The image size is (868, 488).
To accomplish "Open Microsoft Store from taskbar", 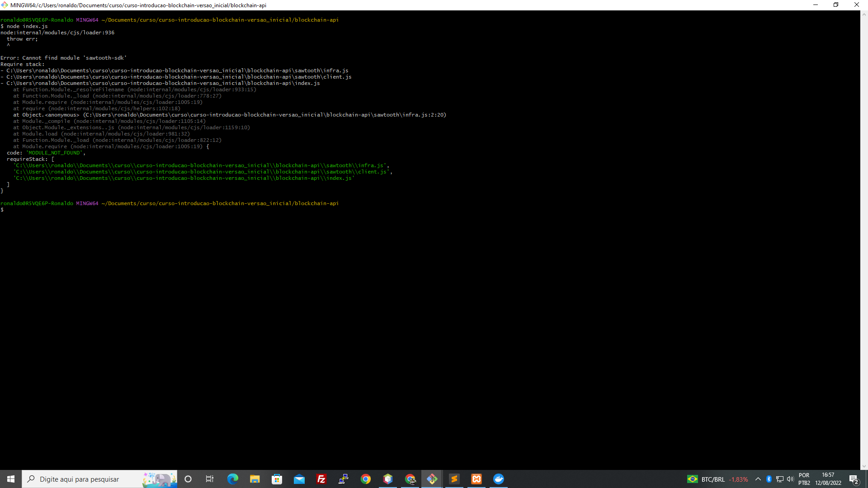I will tap(277, 479).
